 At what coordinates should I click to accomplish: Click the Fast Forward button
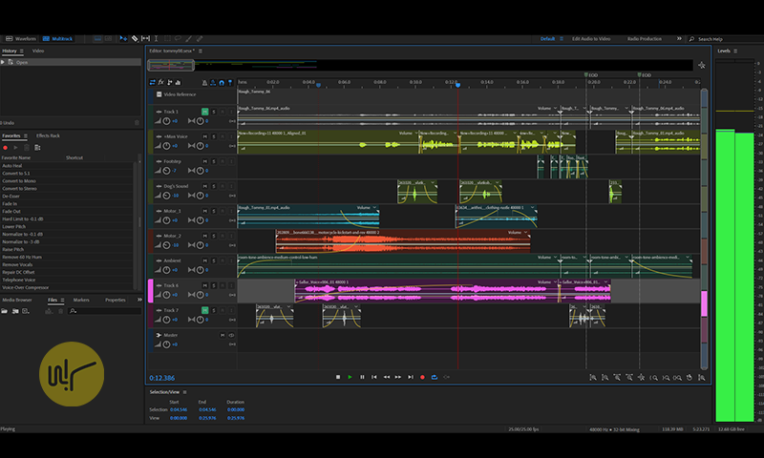[398, 377]
